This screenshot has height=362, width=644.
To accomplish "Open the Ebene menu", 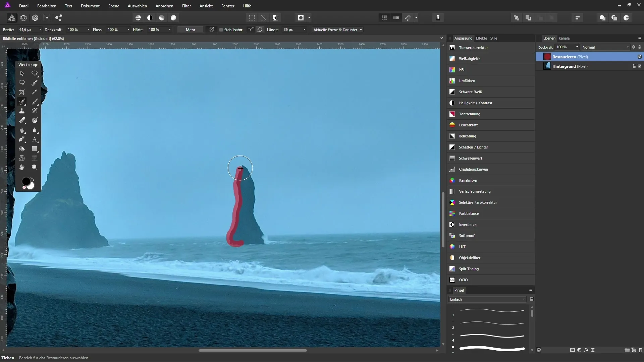I will (114, 6).
